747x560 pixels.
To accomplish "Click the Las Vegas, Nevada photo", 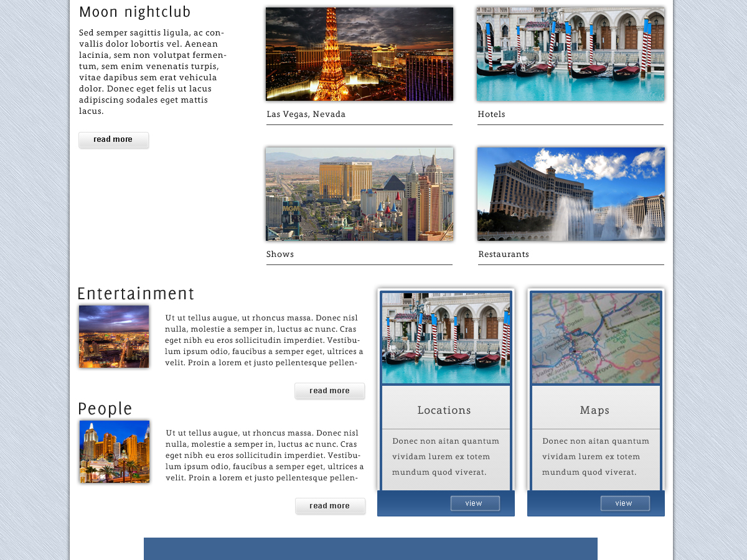I will [x=359, y=54].
